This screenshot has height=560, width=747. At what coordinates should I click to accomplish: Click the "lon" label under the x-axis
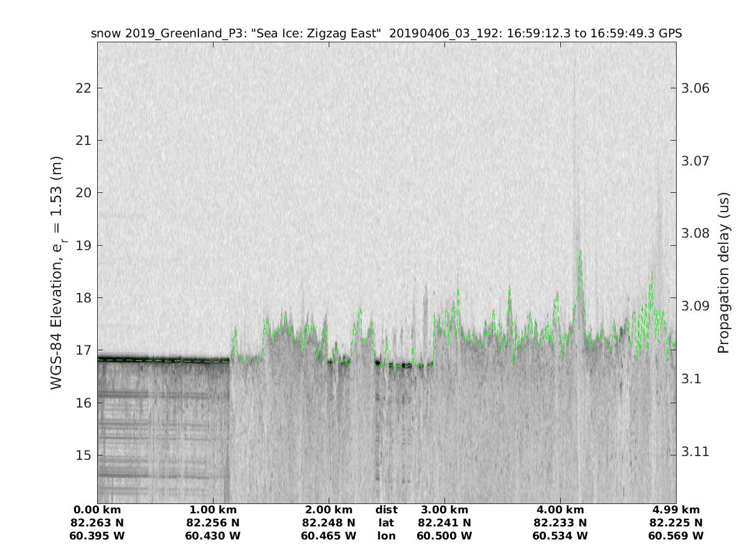[386, 536]
